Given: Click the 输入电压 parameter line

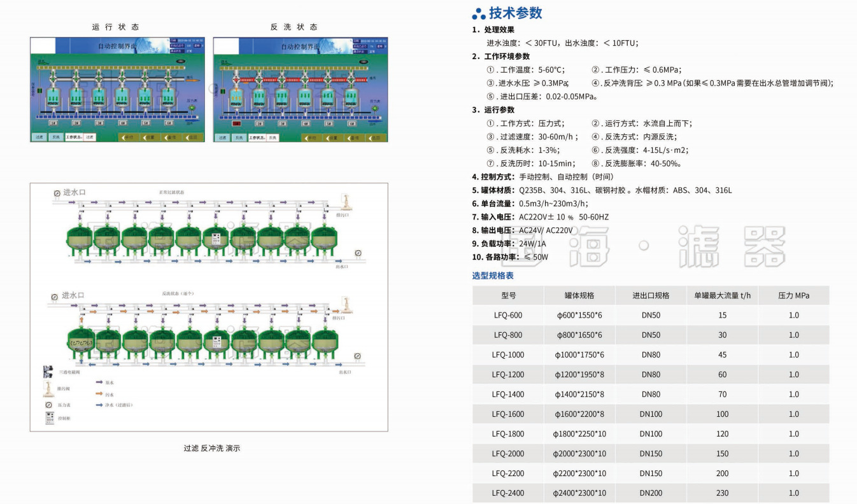Looking at the screenshot, I should click(x=540, y=217).
